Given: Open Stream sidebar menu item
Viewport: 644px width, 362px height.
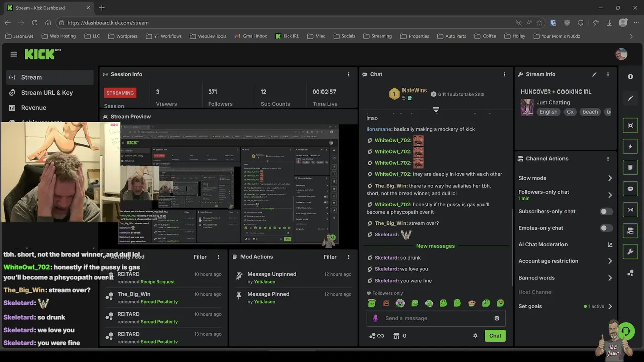Looking at the screenshot, I should [x=50, y=77].
